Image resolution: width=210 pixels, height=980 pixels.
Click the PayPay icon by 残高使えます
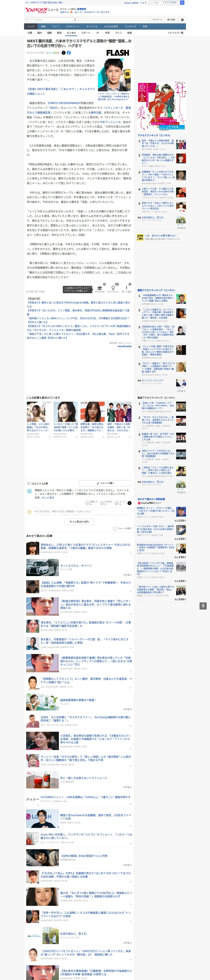[x=139, y=503]
